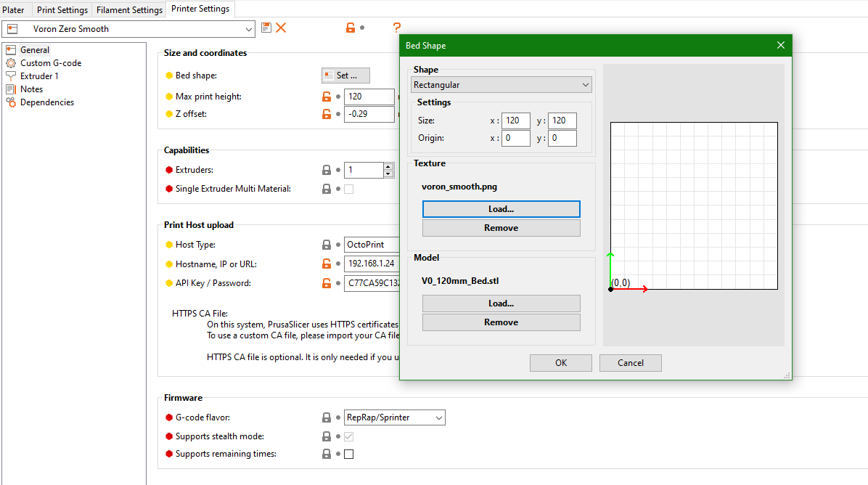Open the Voron Zero Smooth preset dropdown

(x=129, y=29)
